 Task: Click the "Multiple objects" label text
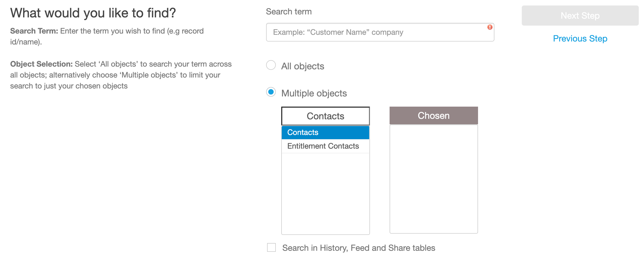314,93
